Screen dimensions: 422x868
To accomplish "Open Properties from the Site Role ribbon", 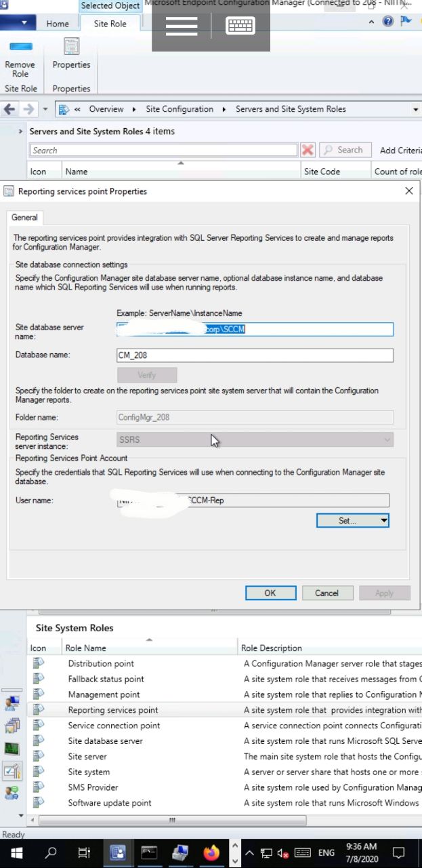I will click(71, 54).
